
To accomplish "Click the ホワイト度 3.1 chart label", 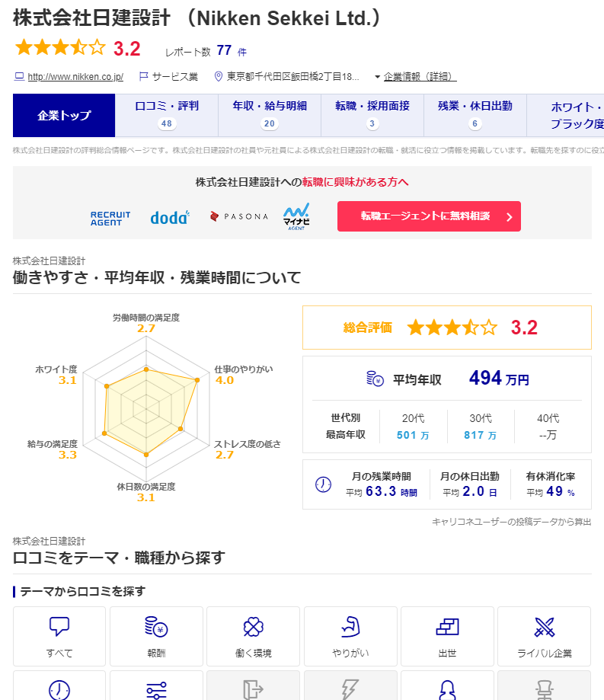I will 56,375.
